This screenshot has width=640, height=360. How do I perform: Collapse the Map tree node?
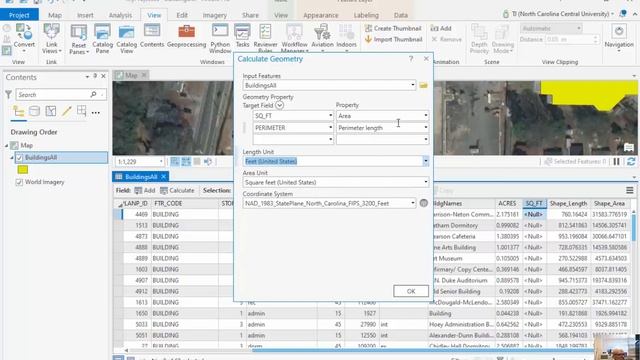click(7, 145)
